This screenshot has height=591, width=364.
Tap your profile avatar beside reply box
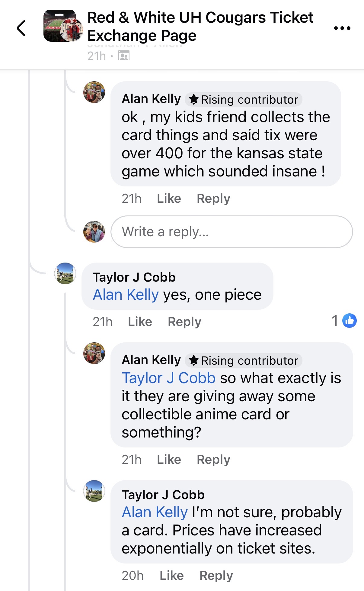(94, 232)
